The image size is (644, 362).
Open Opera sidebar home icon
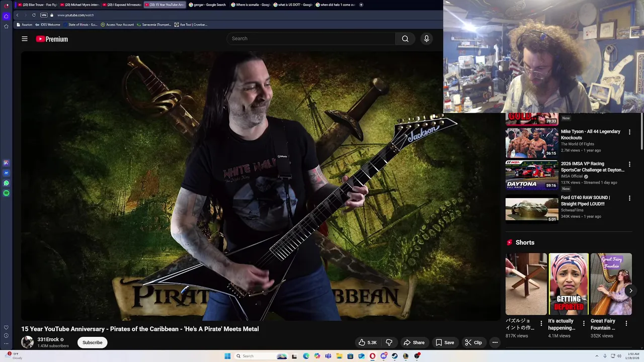pyautogui.click(x=6, y=16)
